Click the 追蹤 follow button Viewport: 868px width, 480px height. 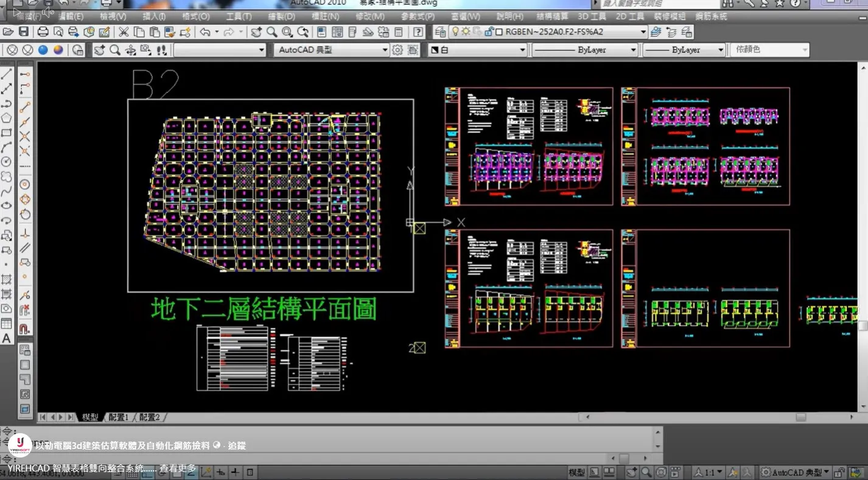[x=237, y=446]
